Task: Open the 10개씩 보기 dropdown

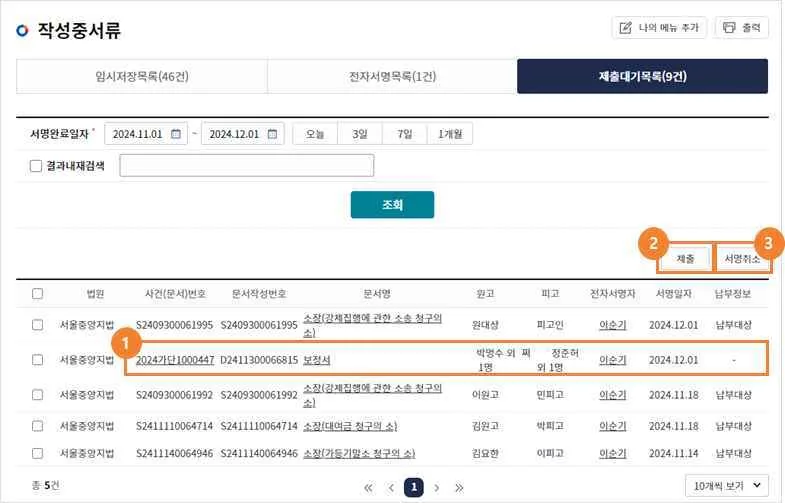Action: [726, 485]
